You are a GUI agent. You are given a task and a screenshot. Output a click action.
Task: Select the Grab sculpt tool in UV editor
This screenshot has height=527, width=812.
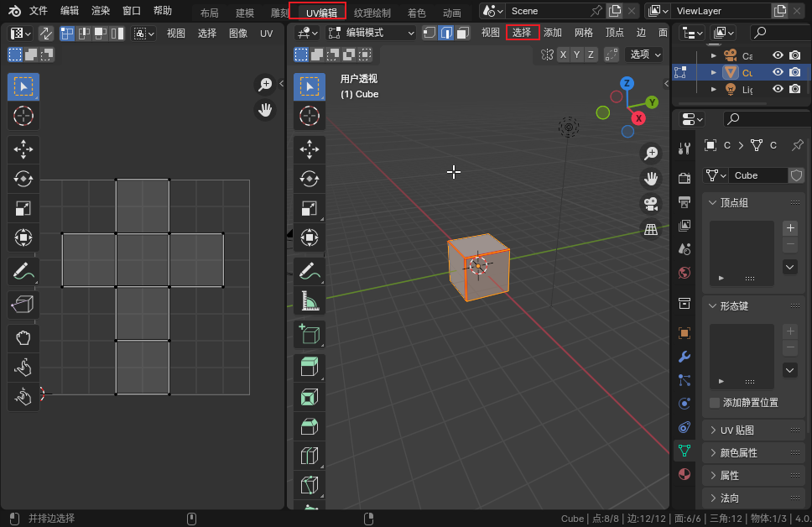tap(23, 337)
